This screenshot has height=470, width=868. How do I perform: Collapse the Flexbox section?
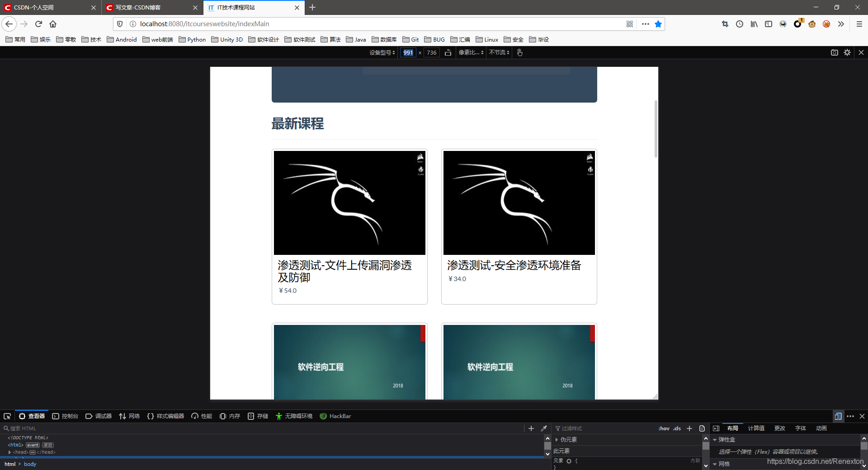click(715, 440)
